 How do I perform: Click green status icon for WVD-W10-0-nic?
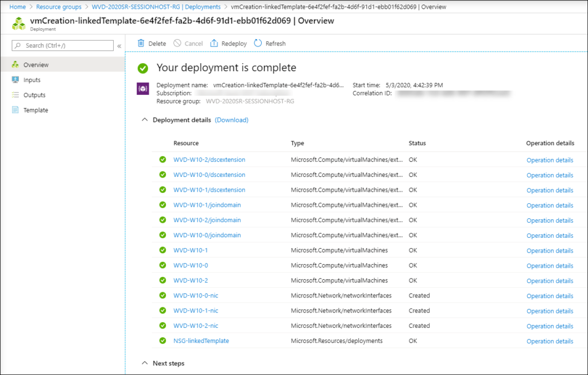[x=163, y=295]
